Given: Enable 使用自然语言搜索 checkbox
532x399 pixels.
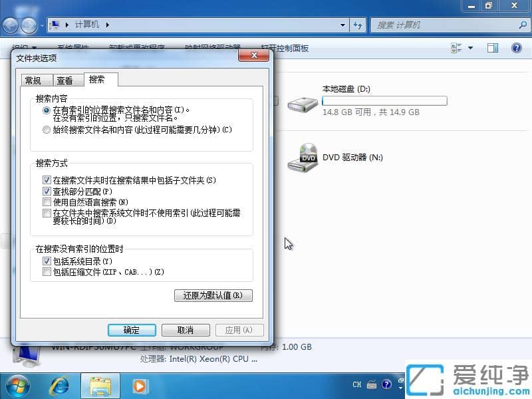Looking at the screenshot, I should click(47, 201).
